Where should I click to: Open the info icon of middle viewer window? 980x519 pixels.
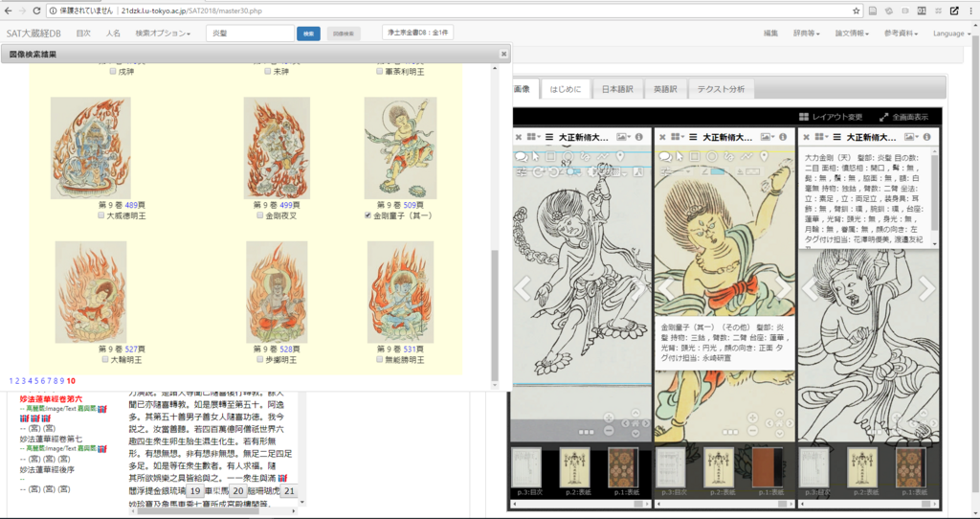click(783, 137)
